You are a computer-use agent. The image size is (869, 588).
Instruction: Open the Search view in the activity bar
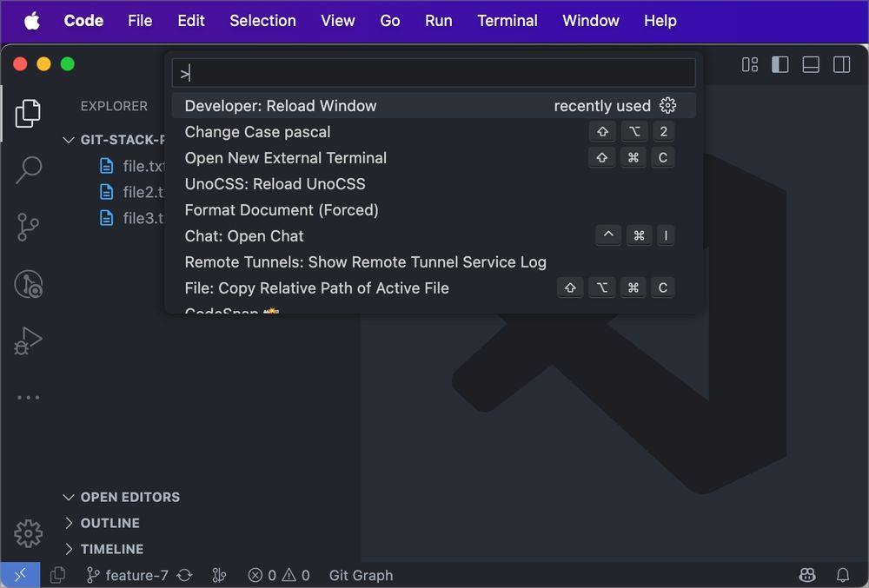[x=28, y=170]
